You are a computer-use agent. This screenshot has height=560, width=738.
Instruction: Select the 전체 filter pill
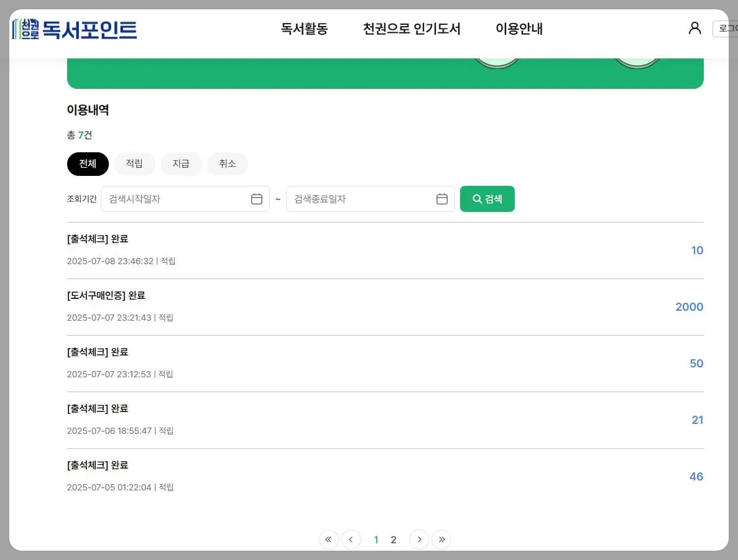(x=87, y=163)
